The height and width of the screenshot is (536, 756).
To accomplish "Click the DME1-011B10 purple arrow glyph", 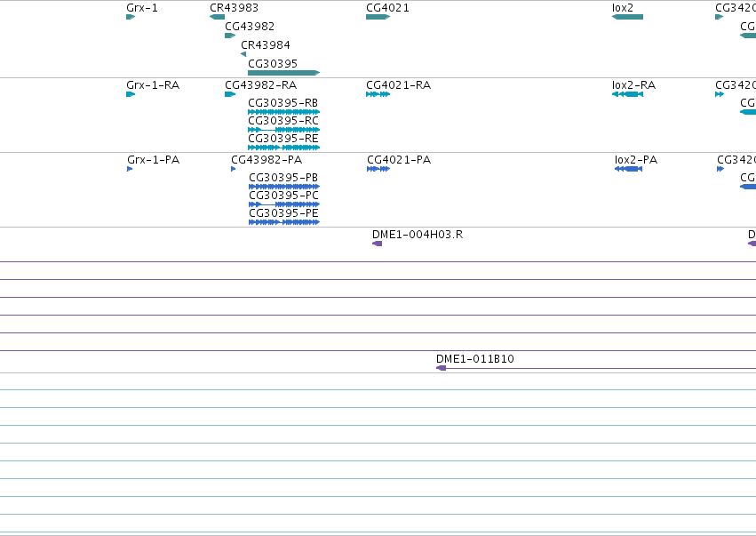I will point(442,368).
